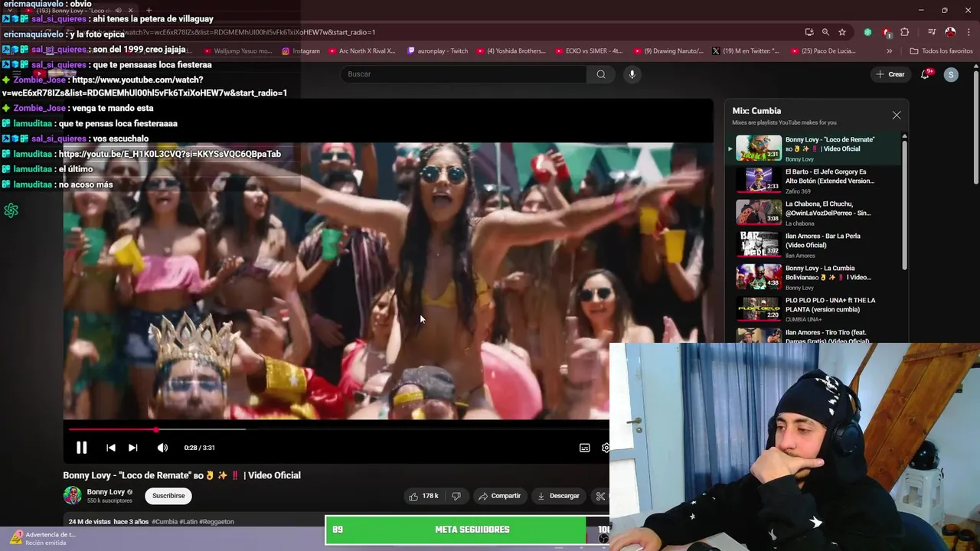Play Bonny Lovy - La Cumbia Boliviana
The image size is (980, 551).
(x=812, y=277)
